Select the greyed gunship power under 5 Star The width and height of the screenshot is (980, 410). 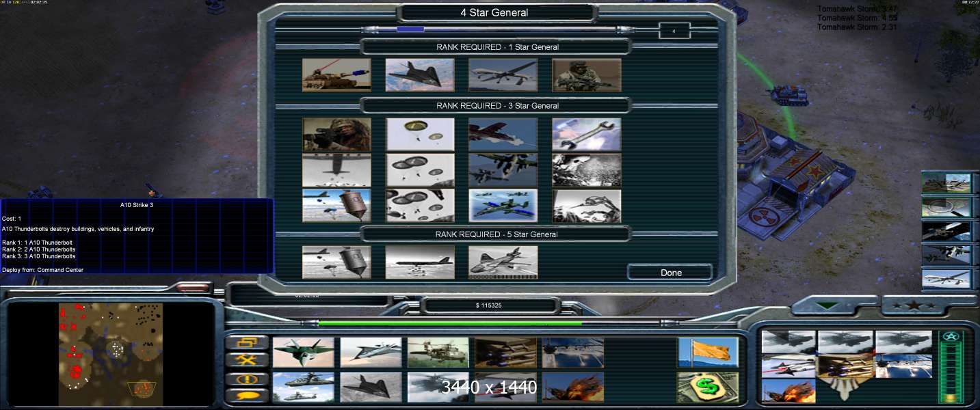pyautogui.click(x=503, y=262)
